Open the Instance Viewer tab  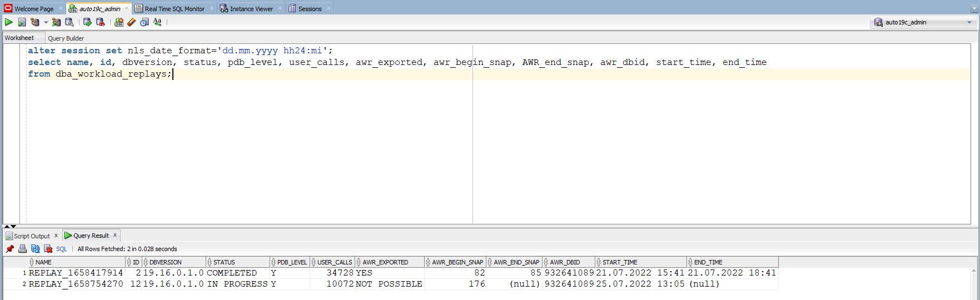(251, 8)
